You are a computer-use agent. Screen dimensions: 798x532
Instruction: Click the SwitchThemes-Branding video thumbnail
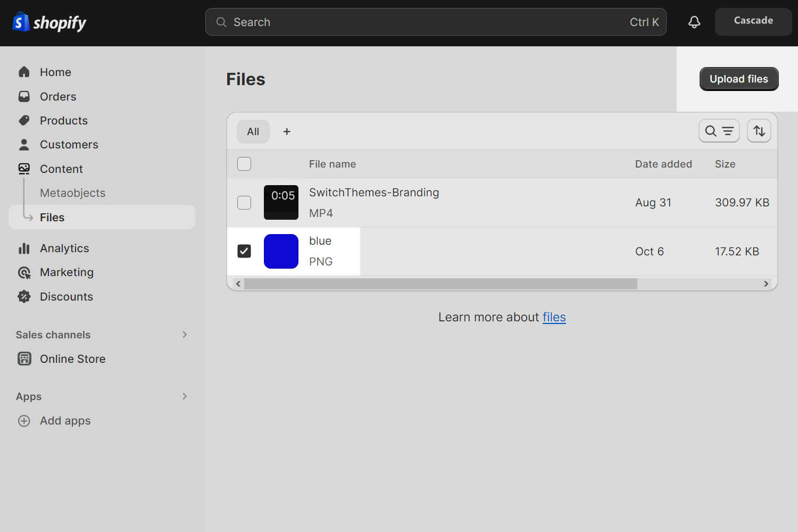pyautogui.click(x=281, y=203)
